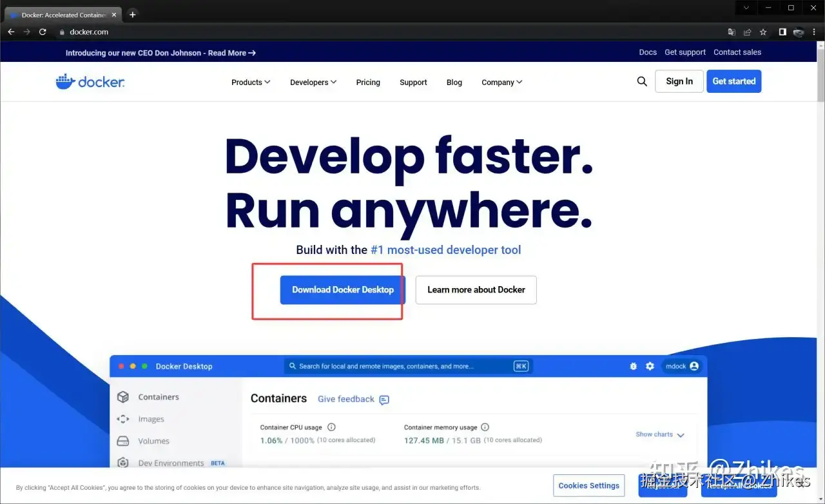This screenshot has height=504, width=825.
Task: Click the tab search chevron in title bar
Action: [x=746, y=8]
